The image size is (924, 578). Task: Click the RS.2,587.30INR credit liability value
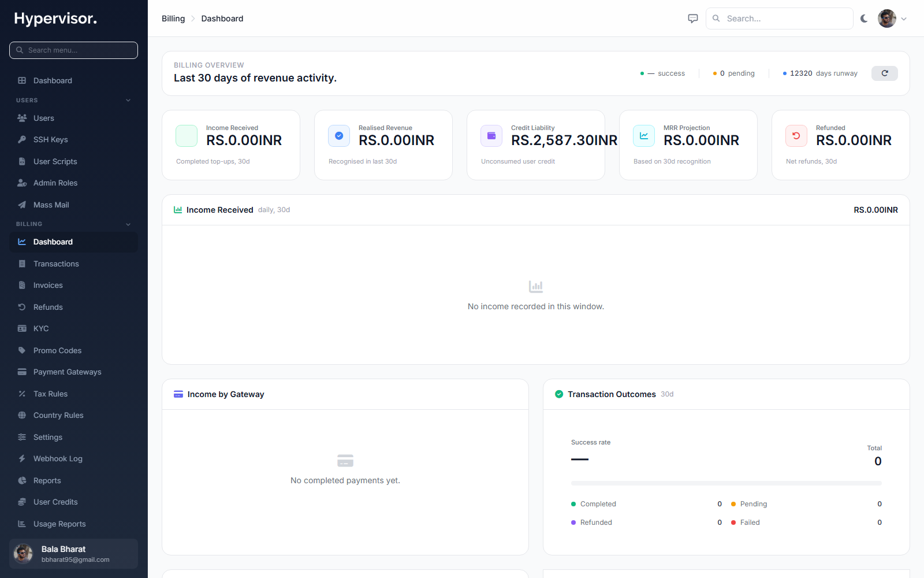coord(564,140)
